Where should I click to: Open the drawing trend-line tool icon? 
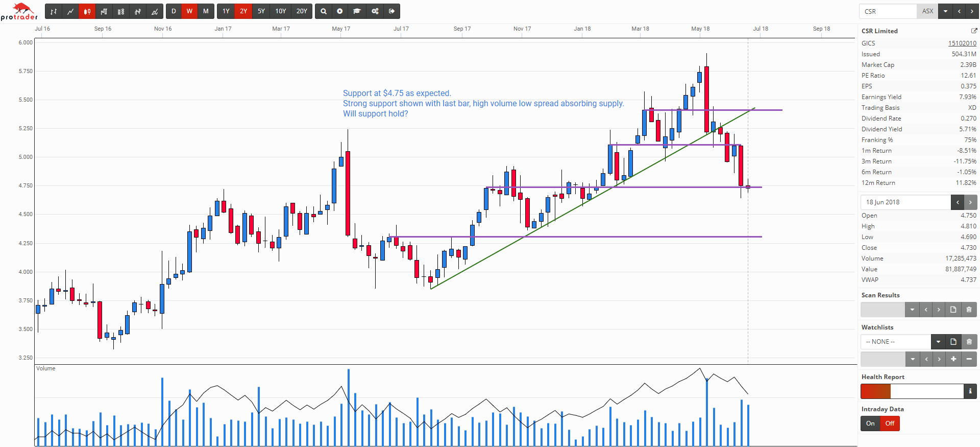(x=155, y=11)
